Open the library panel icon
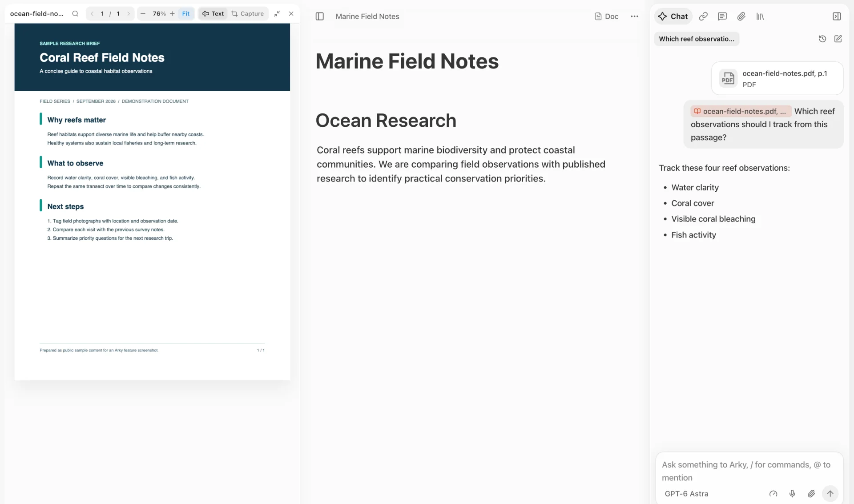Image resolution: width=854 pixels, height=504 pixels. click(x=761, y=16)
